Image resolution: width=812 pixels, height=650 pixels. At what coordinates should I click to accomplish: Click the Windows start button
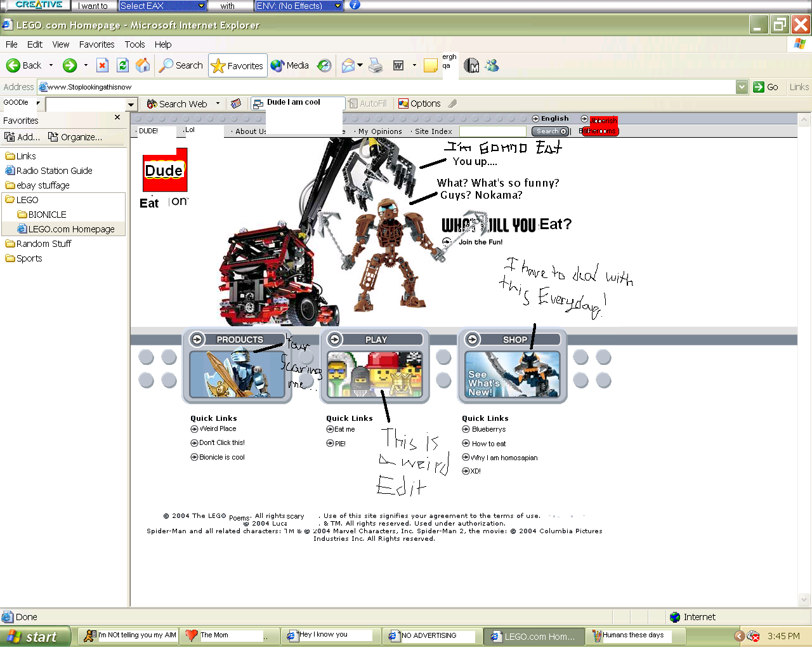[x=36, y=637]
